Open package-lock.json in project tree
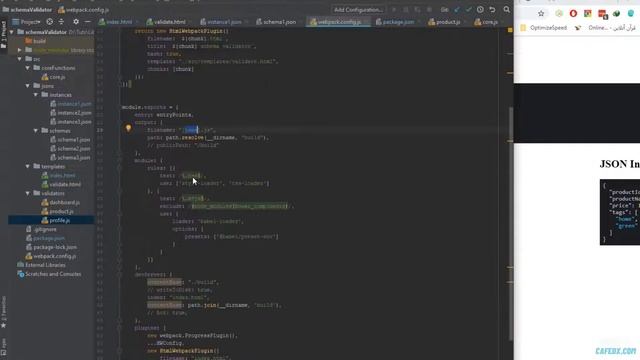Image resolution: width=640 pixels, height=360 pixels. [51, 247]
